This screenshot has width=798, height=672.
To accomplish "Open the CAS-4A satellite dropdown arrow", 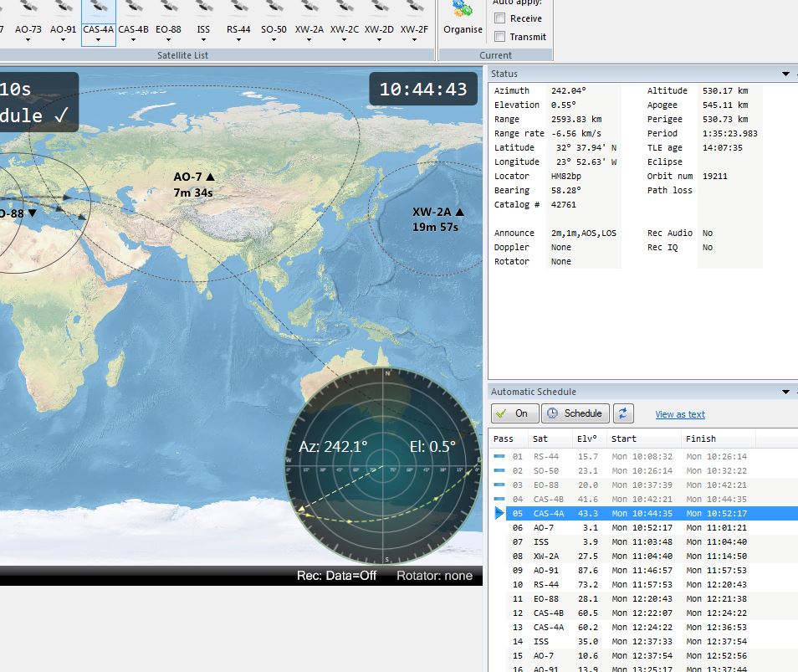I will coord(99,39).
